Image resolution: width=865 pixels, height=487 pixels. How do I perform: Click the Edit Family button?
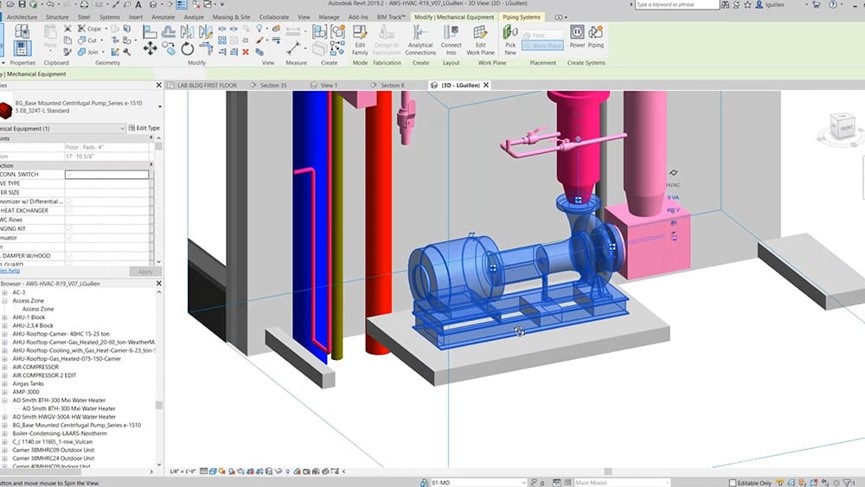click(x=360, y=40)
